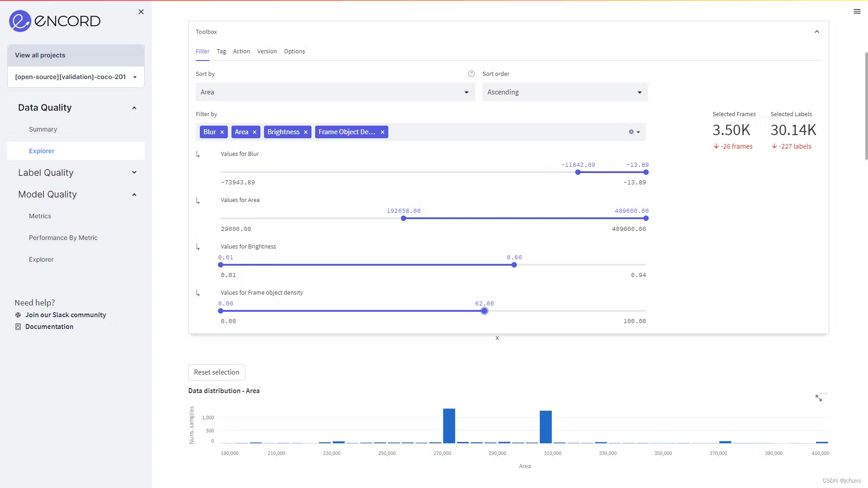The height and width of the screenshot is (488, 868).
Task: Switch to the Version tab
Action: (267, 52)
